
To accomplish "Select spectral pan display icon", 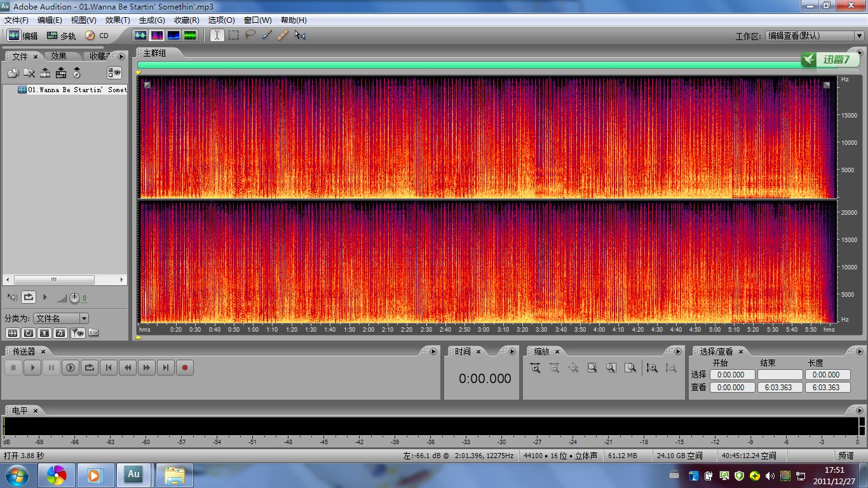I will tap(173, 36).
